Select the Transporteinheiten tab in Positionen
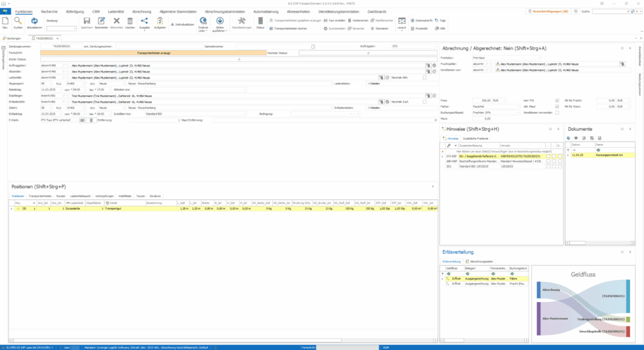Screen dimensions: 644x350 tap(40, 196)
